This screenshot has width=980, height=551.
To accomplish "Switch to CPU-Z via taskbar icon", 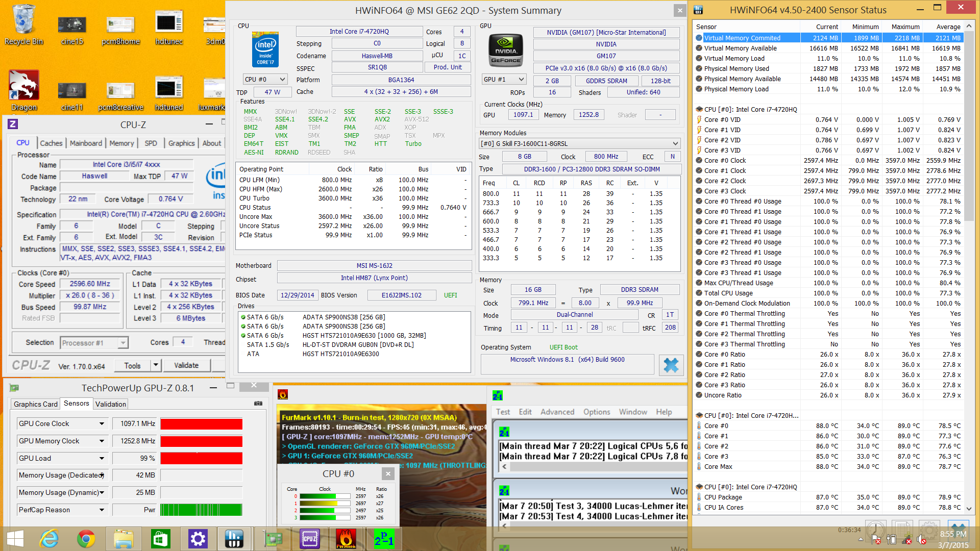I will [310, 539].
